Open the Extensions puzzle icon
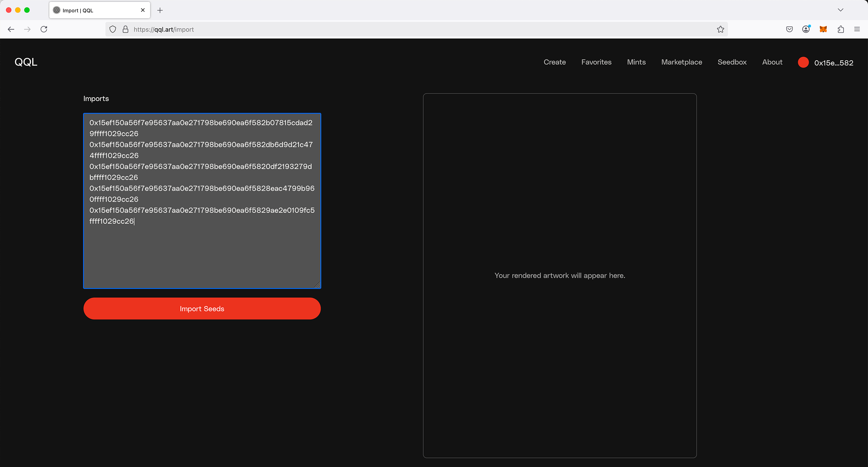 point(841,29)
